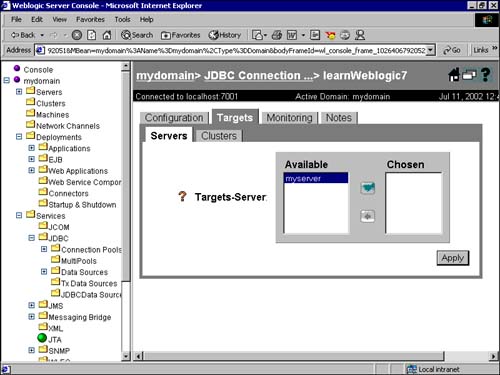Expand the JMS tree node
The image size is (500, 375).
[31, 305]
